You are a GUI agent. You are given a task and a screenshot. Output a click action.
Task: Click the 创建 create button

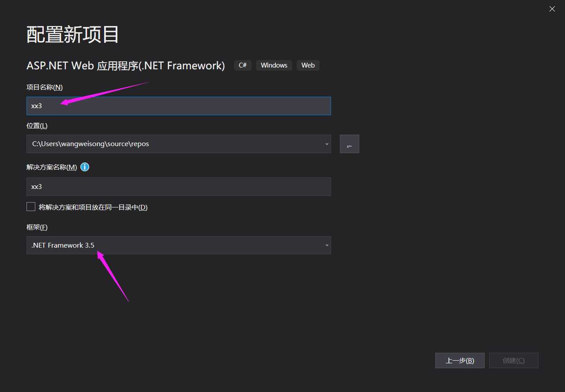point(514,360)
